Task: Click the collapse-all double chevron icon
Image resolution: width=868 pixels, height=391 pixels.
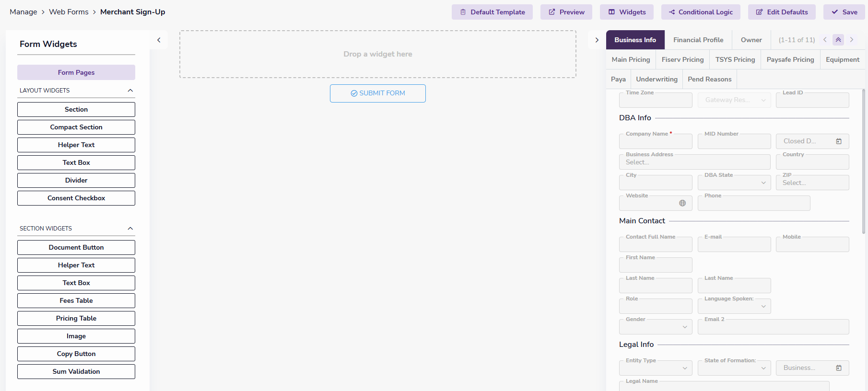Action: tap(838, 40)
